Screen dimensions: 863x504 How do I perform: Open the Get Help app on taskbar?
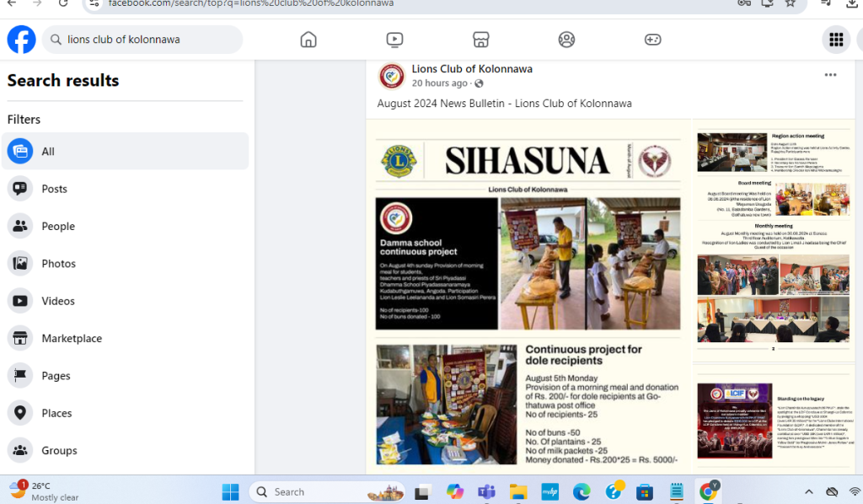614,491
